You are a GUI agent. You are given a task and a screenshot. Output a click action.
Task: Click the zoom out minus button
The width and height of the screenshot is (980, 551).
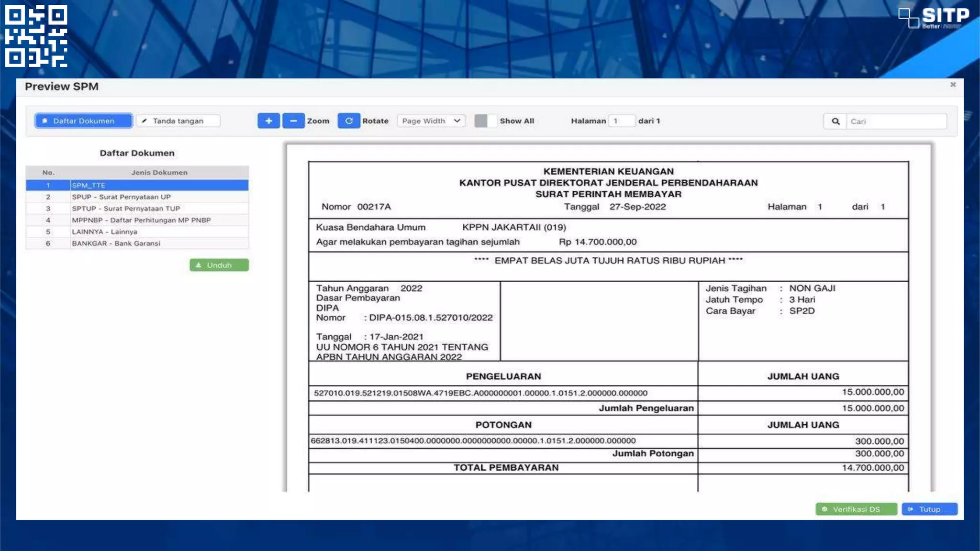click(x=293, y=121)
